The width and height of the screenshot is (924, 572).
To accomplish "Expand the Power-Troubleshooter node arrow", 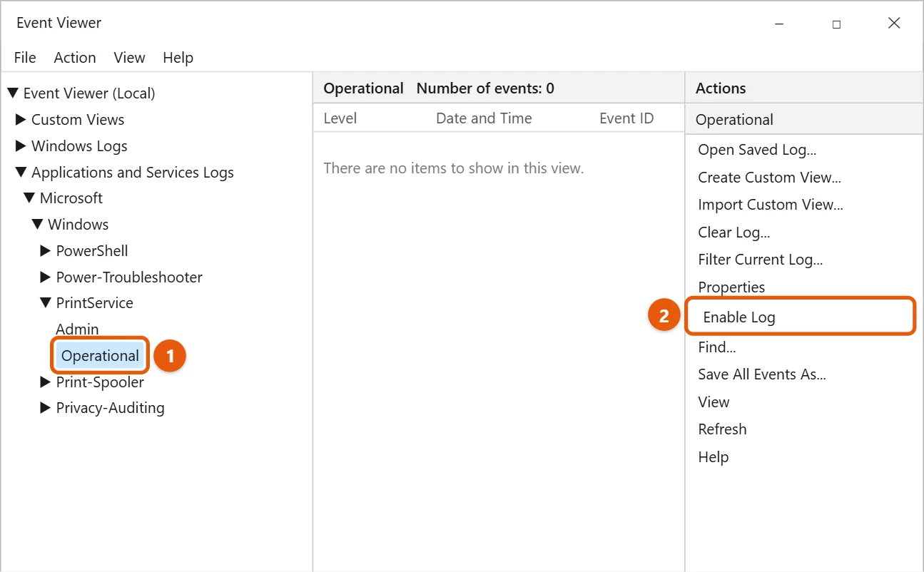I will pyautogui.click(x=46, y=277).
